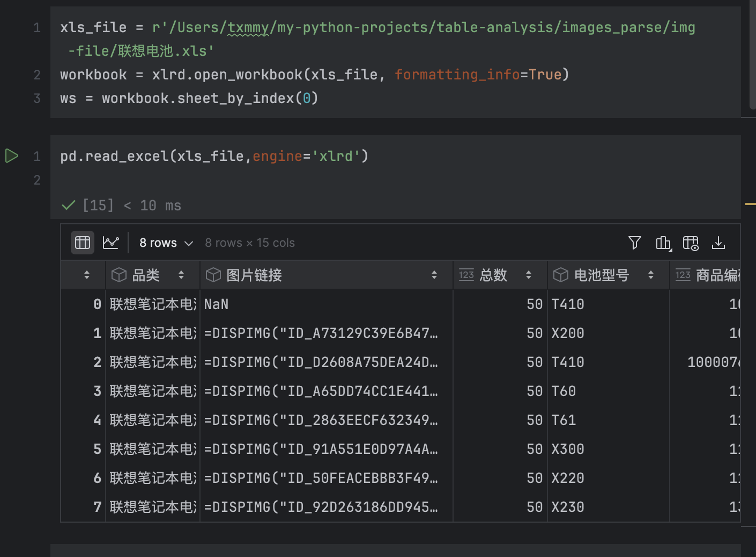Sort the 总数 column
Image resolution: width=756 pixels, height=557 pixels.
[x=529, y=275]
